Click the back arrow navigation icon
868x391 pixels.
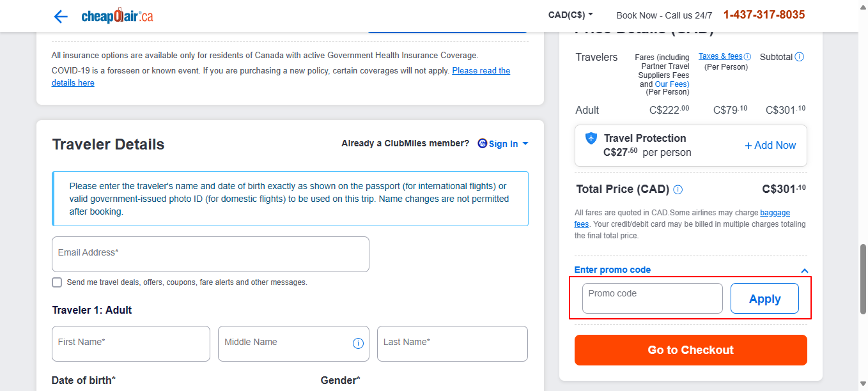61,16
